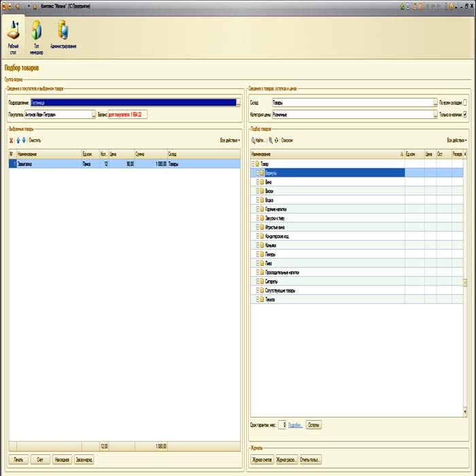The width and height of the screenshot is (476, 476).
Task: Select the Пиво folder row
Action: click(270, 262)
